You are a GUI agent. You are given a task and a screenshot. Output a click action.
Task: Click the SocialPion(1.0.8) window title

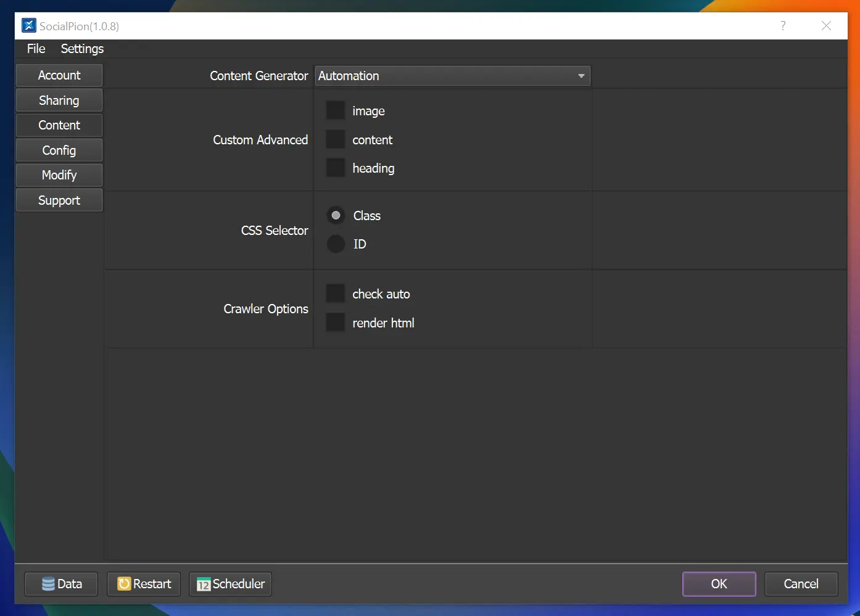pyautogui.click(x=79, y=26)
